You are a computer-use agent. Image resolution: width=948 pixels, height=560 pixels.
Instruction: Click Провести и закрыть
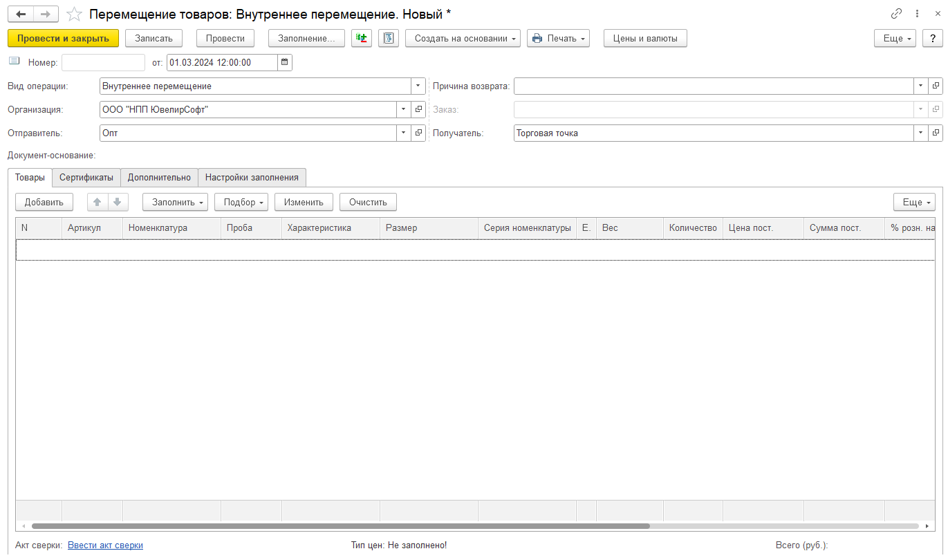[64, 38]
